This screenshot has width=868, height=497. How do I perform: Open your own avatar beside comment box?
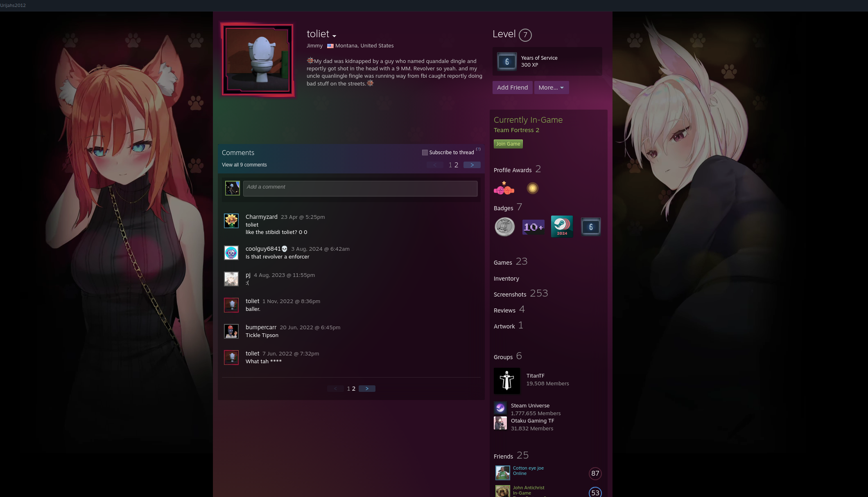coord(232,188)
